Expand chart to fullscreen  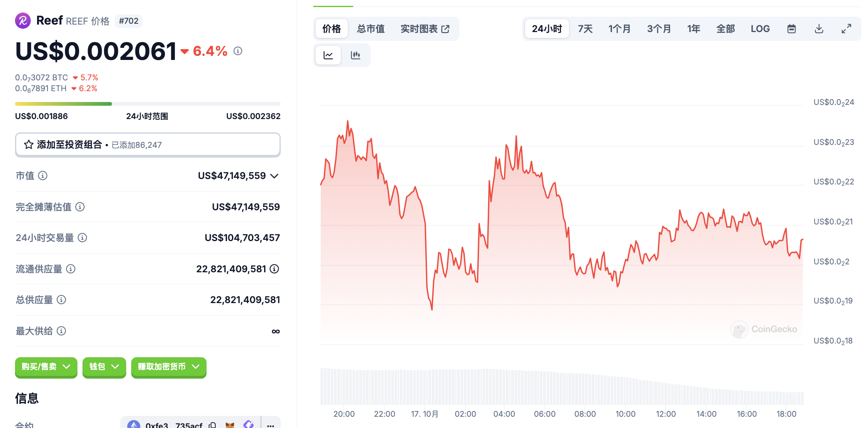[x=846, y=29]
